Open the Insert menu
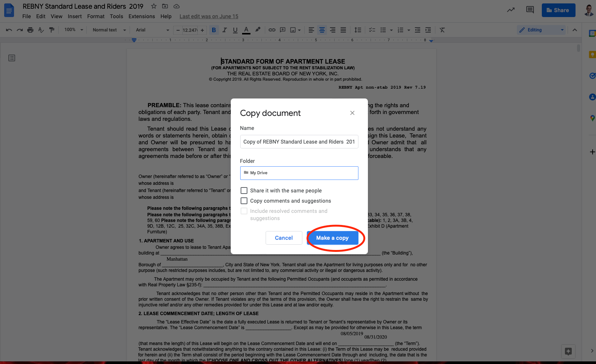 click(x=75, y=16)
